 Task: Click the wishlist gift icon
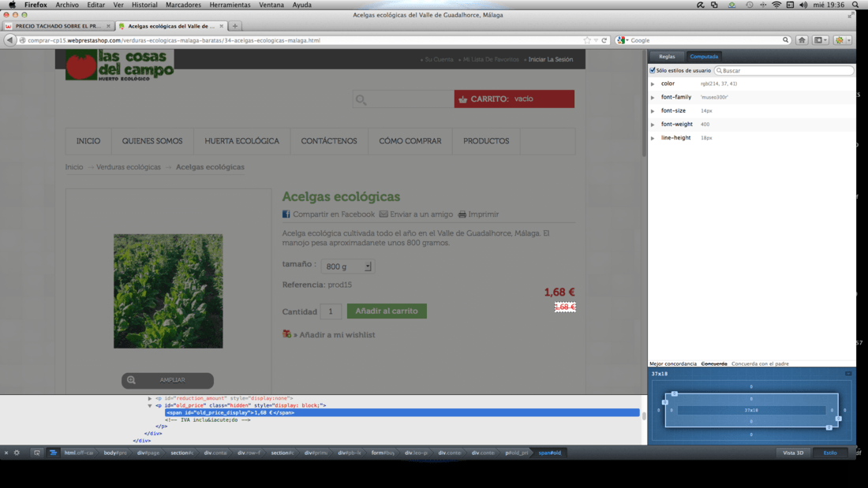286,333
